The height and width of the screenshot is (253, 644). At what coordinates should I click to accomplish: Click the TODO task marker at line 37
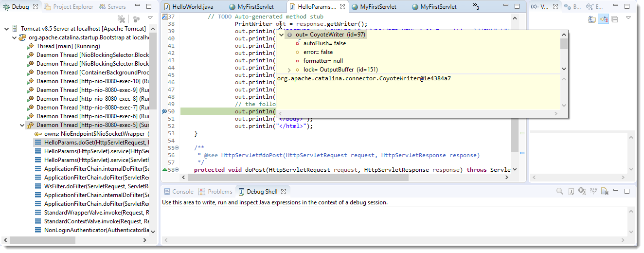coord(164,17)
